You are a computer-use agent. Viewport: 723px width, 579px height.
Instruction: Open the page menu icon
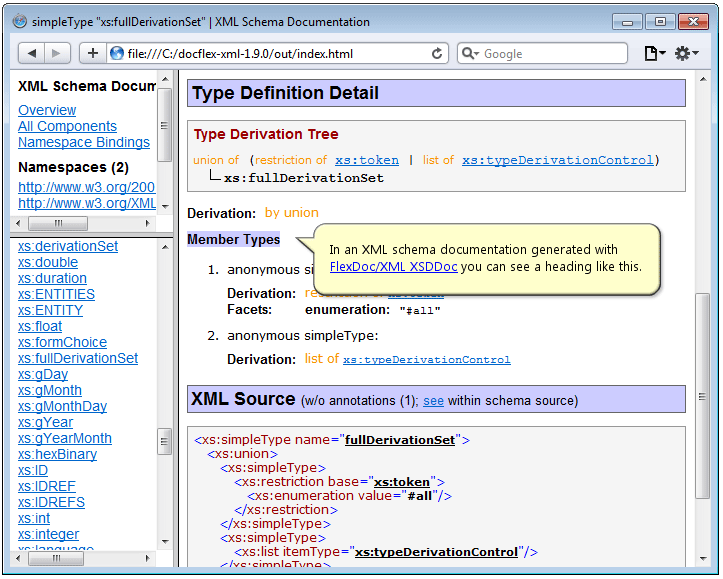(x=653, y=54)
